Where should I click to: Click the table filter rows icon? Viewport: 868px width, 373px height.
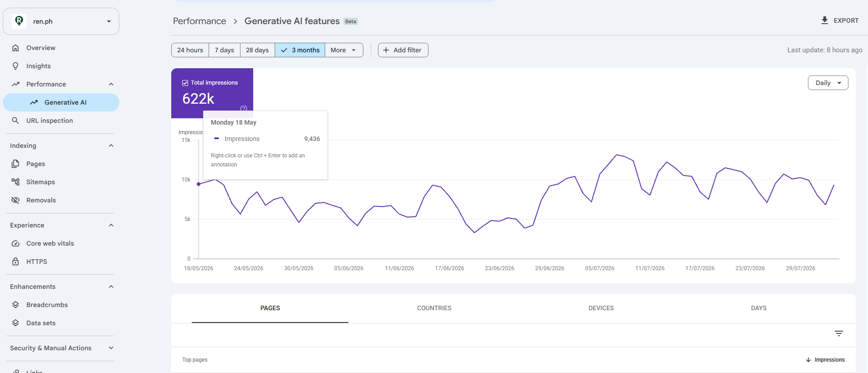tap(839, 333)
